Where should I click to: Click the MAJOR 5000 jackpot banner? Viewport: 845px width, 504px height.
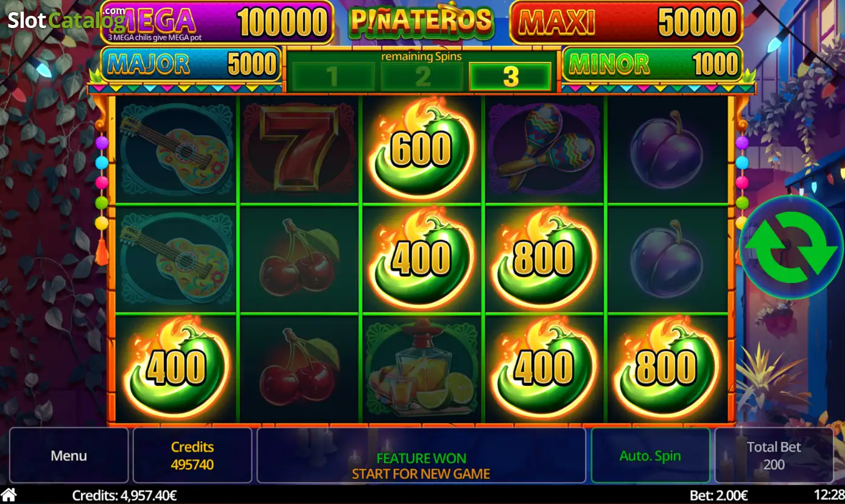pos(191,64)
